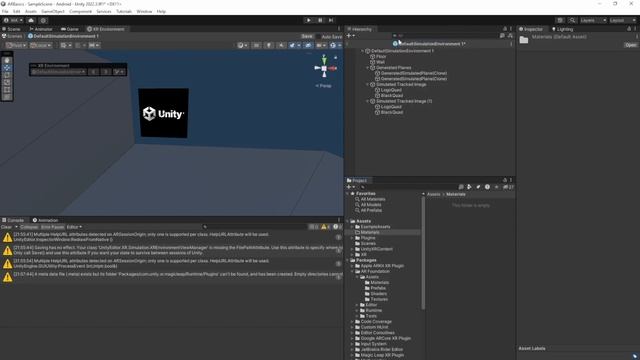Image resolution: width=640 pixels, height=360 pixels.
Task: Collapse DefaultSimulationEnvironment 1 in Hierarchy
Action: pyautogui.click(x=362, y=51)
